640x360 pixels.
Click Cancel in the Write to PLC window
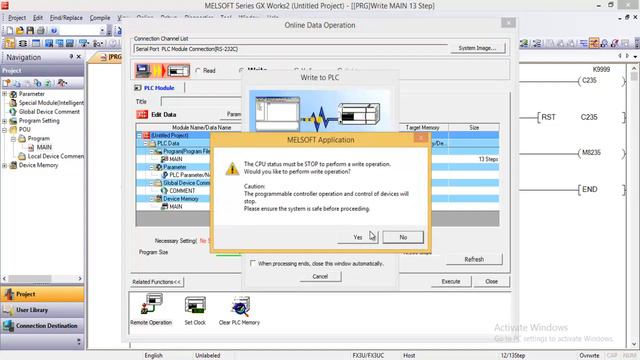click(320, 276)
